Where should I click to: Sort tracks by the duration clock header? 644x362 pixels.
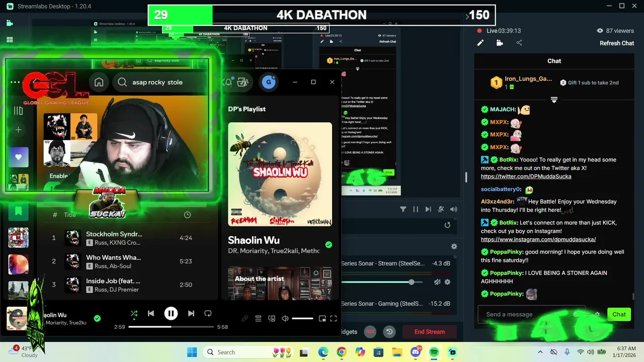[x=187, y=215]
